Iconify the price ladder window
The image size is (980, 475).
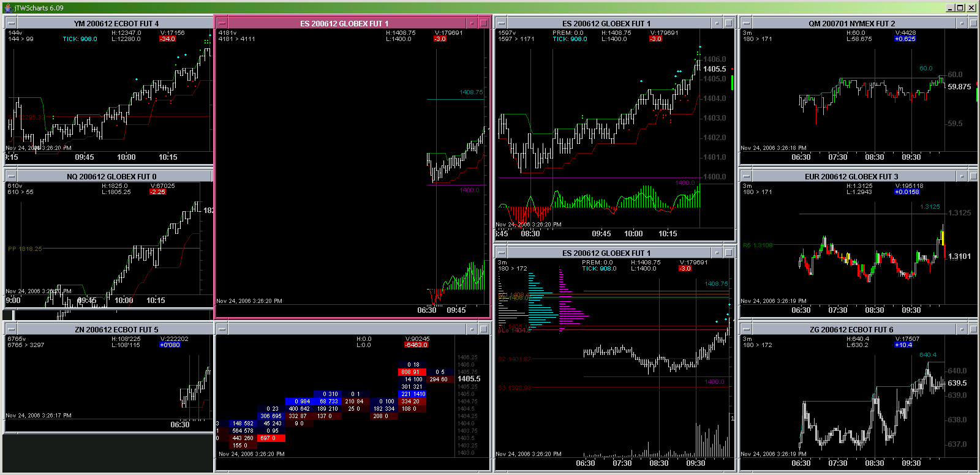tap(472, 329)
